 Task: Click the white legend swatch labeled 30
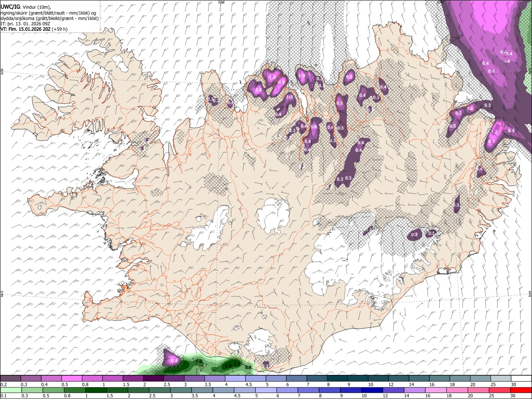(x=521, y=378)
